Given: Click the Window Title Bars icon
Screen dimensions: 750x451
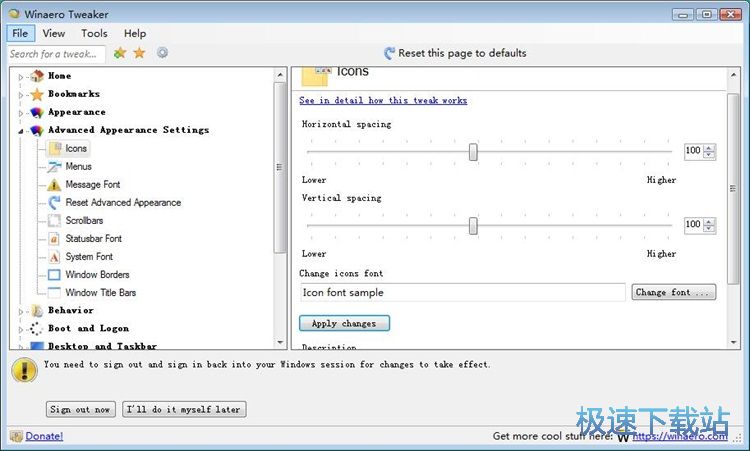Looking at the screenshot, I should (54, 292).
